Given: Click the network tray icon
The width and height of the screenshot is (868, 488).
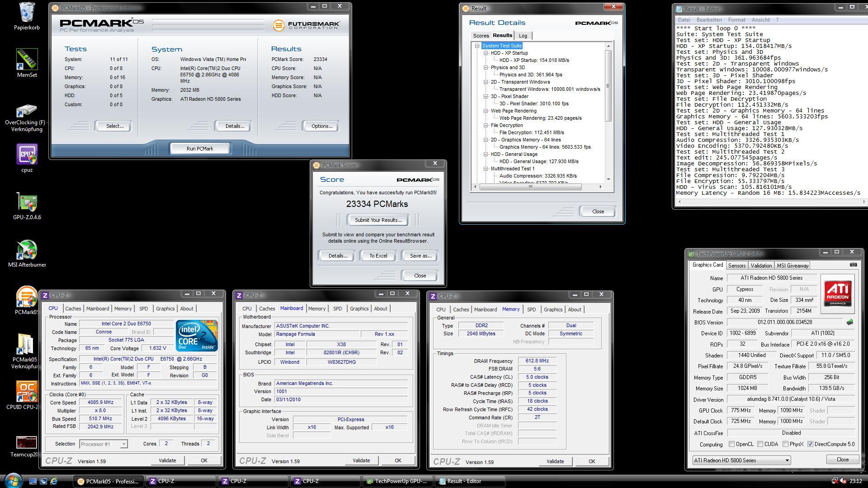Looking at the screenshot, I should (x=835, y=481).
